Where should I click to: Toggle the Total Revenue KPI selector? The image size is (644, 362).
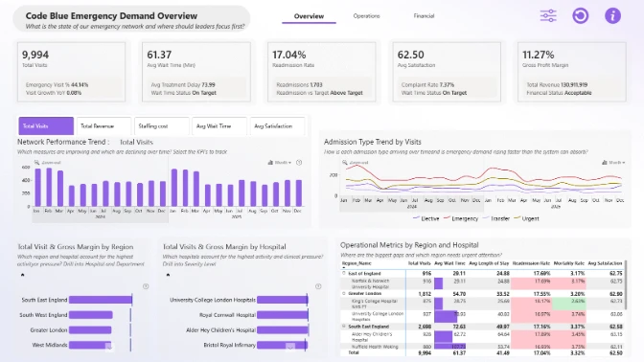(x=103, y=126)
